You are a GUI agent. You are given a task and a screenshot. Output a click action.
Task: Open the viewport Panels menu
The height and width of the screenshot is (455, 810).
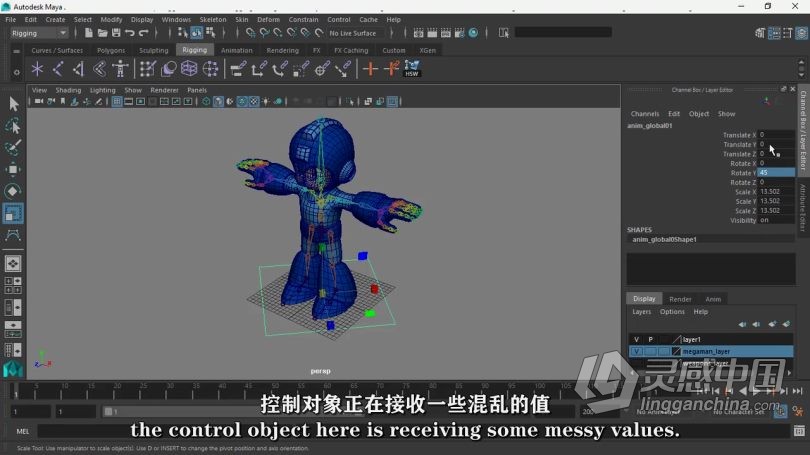pos(197,90)
